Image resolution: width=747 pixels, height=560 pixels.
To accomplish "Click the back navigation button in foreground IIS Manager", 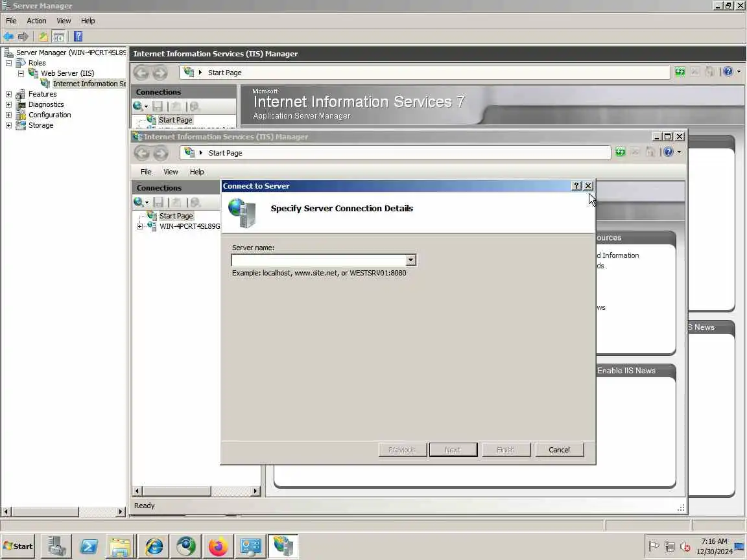I will tap(141, 153).
